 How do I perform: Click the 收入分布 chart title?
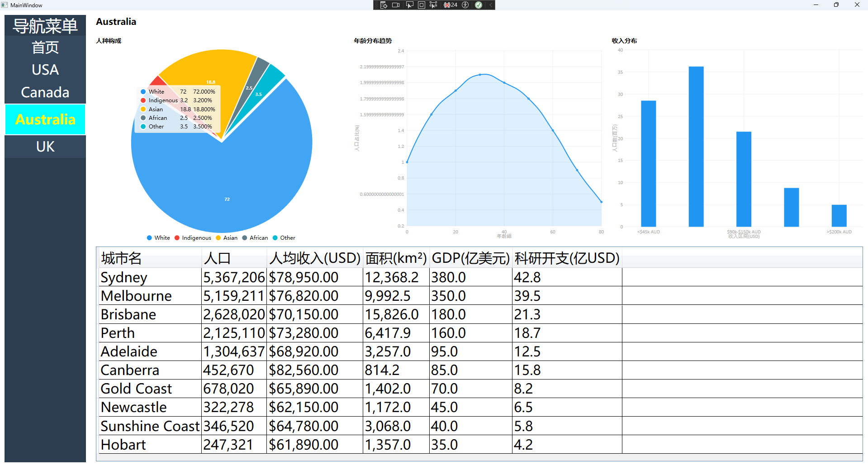(624, 41)
